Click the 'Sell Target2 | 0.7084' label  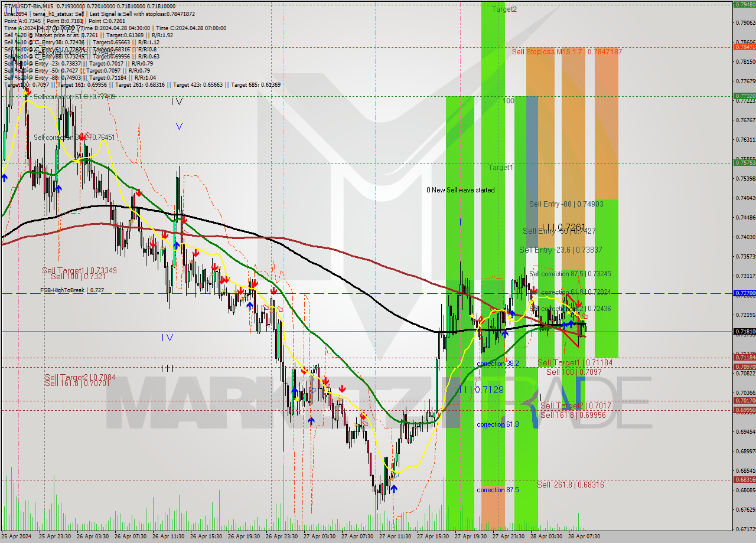(80, 377)
